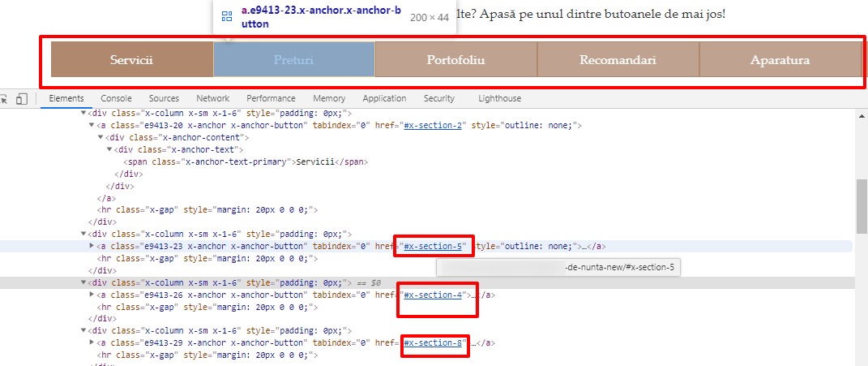
Task: Follow the #x-section-2 href link
Action: pos(433,125)
